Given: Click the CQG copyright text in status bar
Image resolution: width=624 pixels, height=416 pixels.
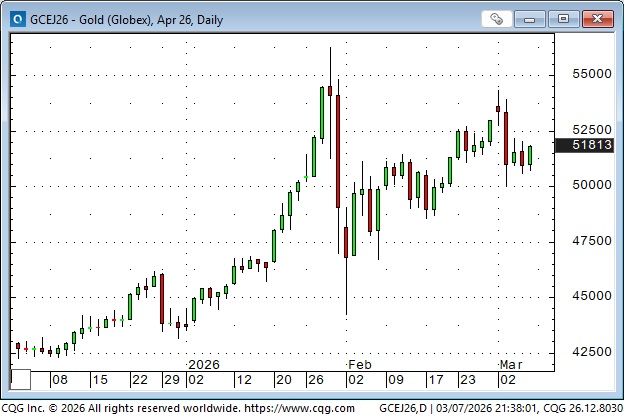Looking at the screenshot, I should click(120, 408).
